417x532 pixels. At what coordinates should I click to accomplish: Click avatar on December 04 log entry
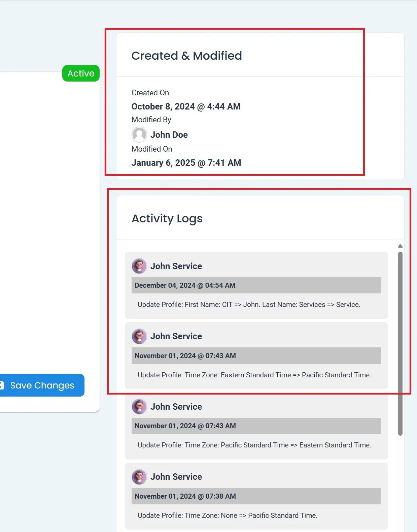139,266
